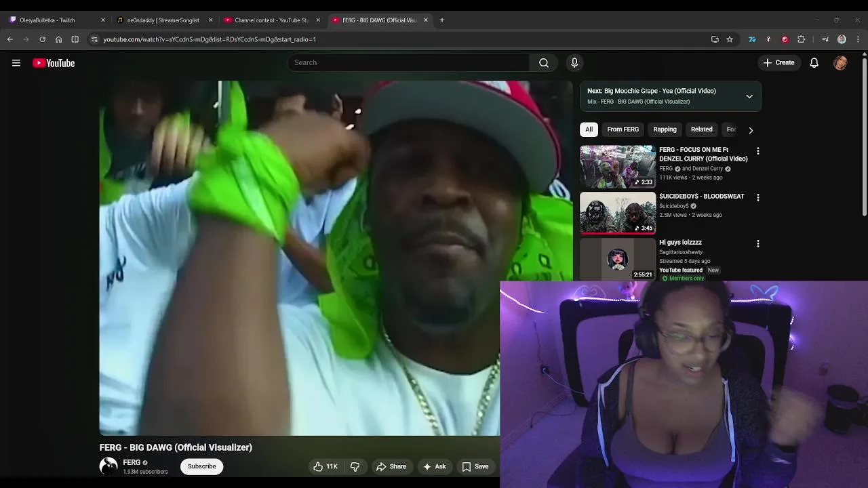Switch to OlesyaBulletka Twitch tab
The width and height of the screenshot is (868, 488).
pyautogui.click(x=56, y=20)
